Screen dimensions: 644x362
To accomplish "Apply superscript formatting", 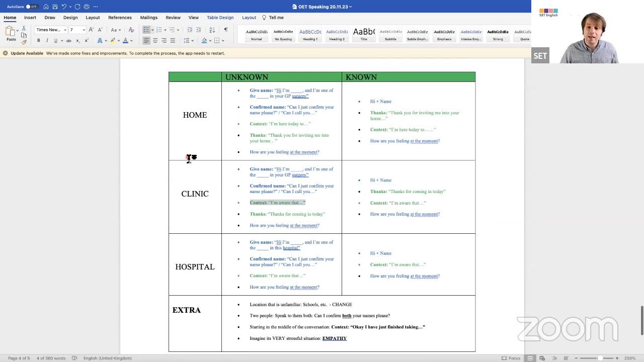I will coord(87,41).
